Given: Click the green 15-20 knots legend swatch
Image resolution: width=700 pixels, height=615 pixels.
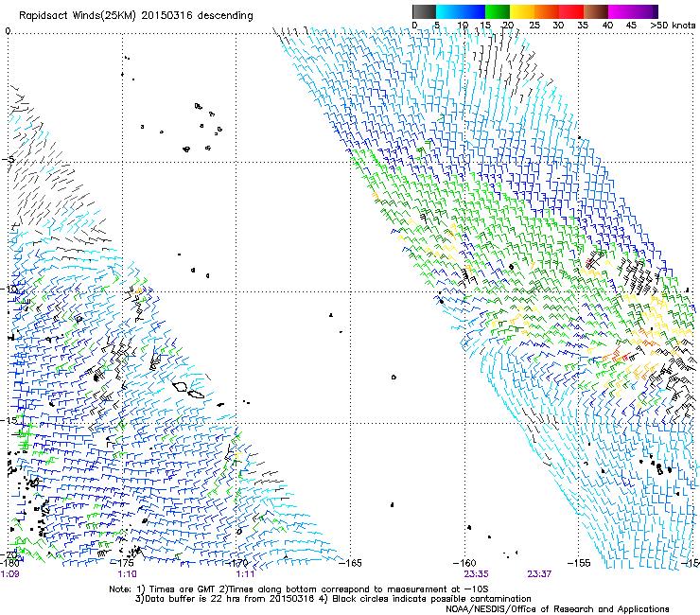Looking at the screenshot, I should (x=498, y=11).
